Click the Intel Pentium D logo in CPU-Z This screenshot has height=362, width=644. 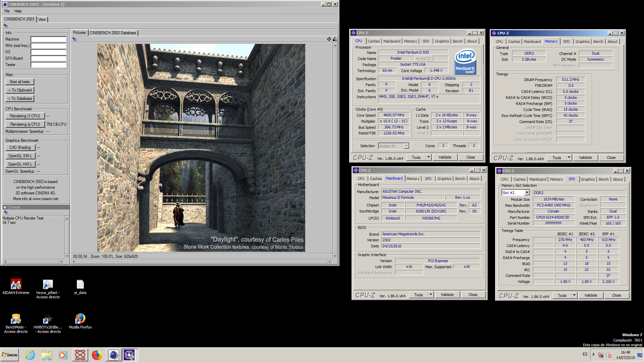click(465, 62)
